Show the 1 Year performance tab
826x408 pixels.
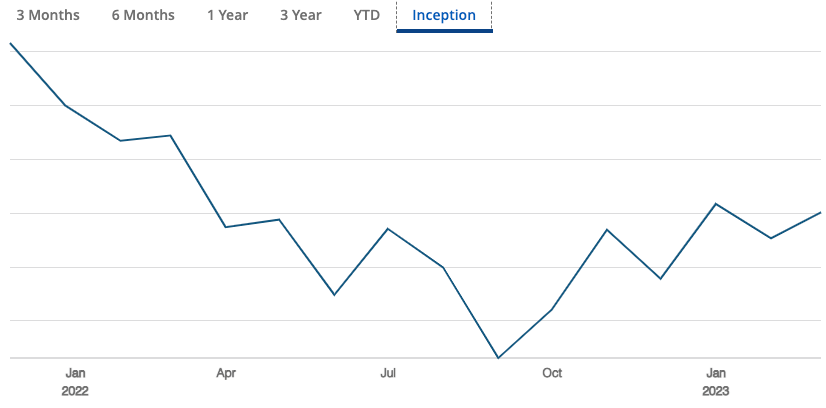click(x=227, y=15)
